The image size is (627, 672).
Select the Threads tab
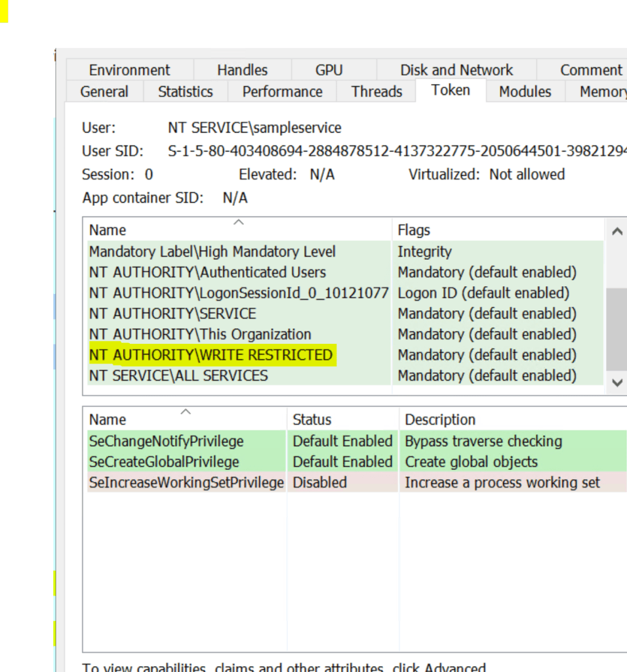pyautogui.click(x=376, y=92)
